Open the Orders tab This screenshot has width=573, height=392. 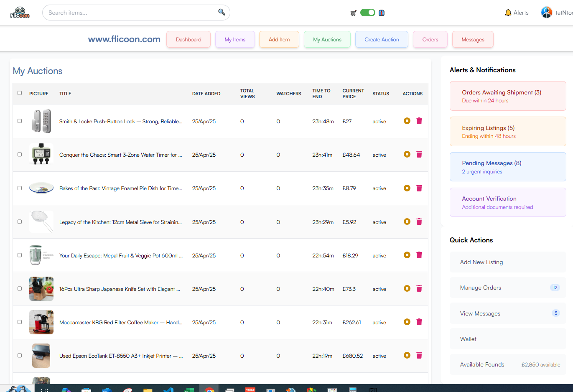(x=430, y=39)
